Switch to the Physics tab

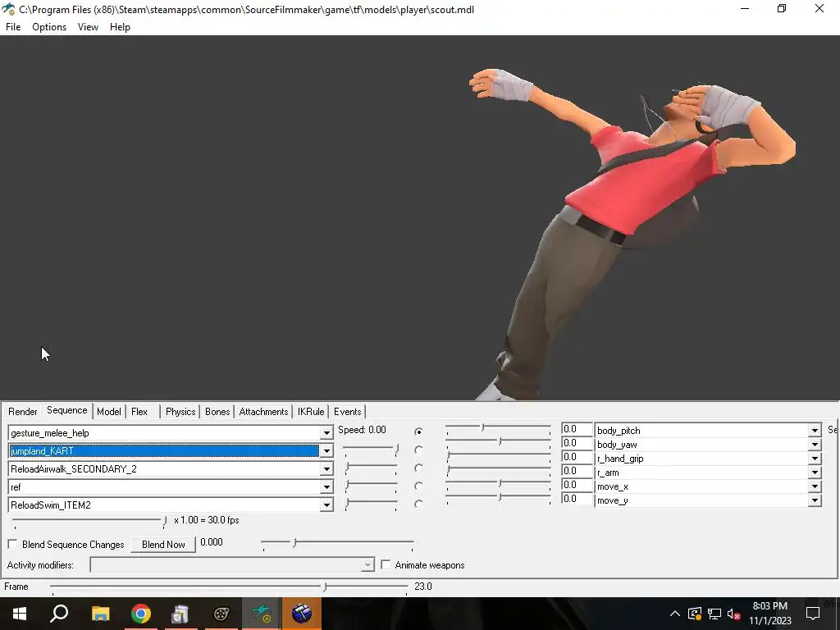click(180, 412)
